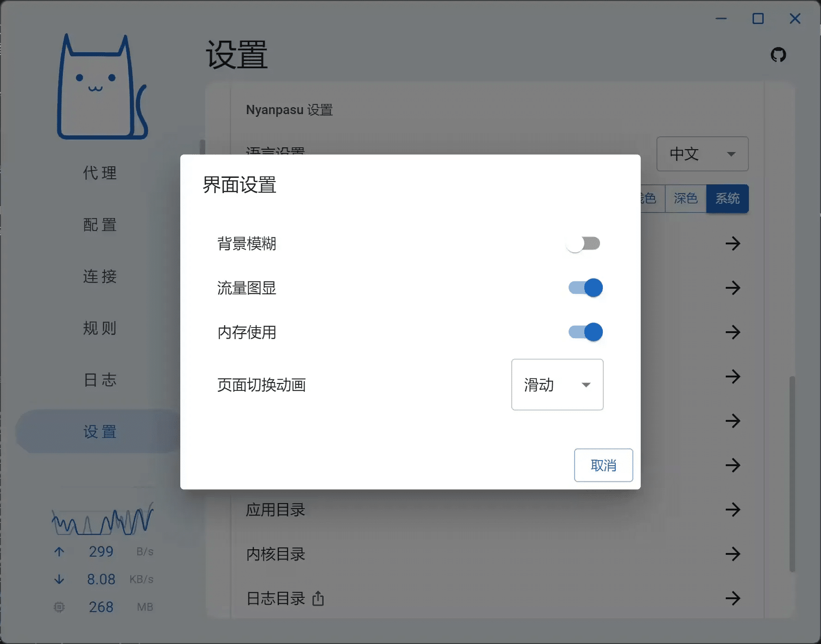
Task: Click the memory chip icon in sidebar
Action: tap(59, 607)
